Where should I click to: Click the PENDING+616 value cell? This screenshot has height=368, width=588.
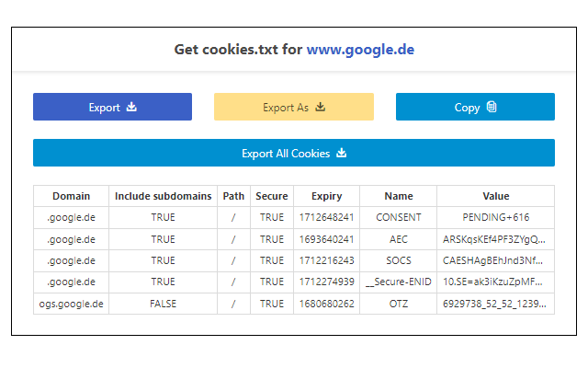(x=496, y=217)
